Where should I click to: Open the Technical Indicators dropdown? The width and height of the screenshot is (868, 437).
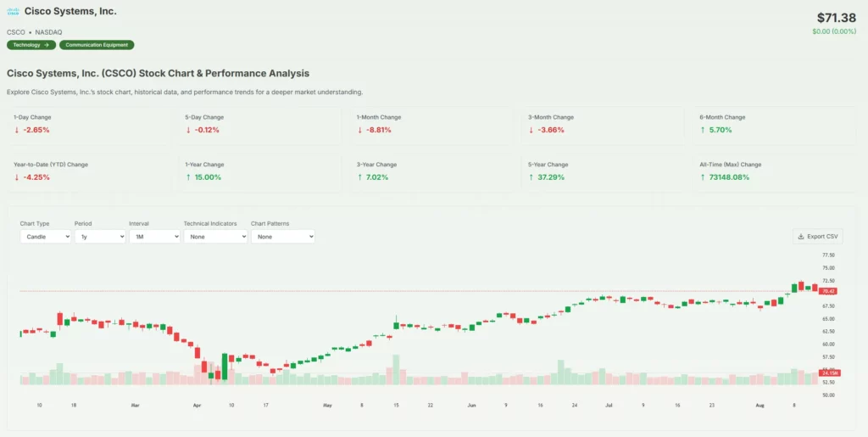(x=215, y=237)
